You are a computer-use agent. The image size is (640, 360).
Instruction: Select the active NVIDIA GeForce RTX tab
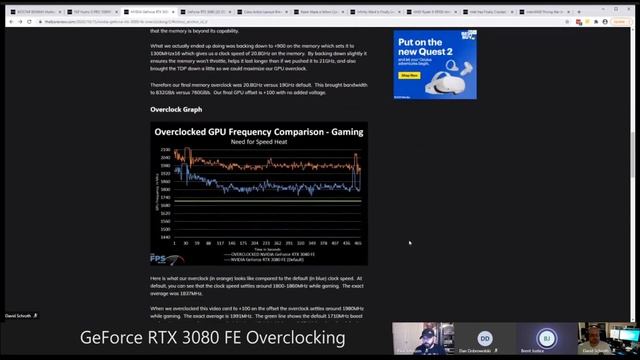point(149,12)
